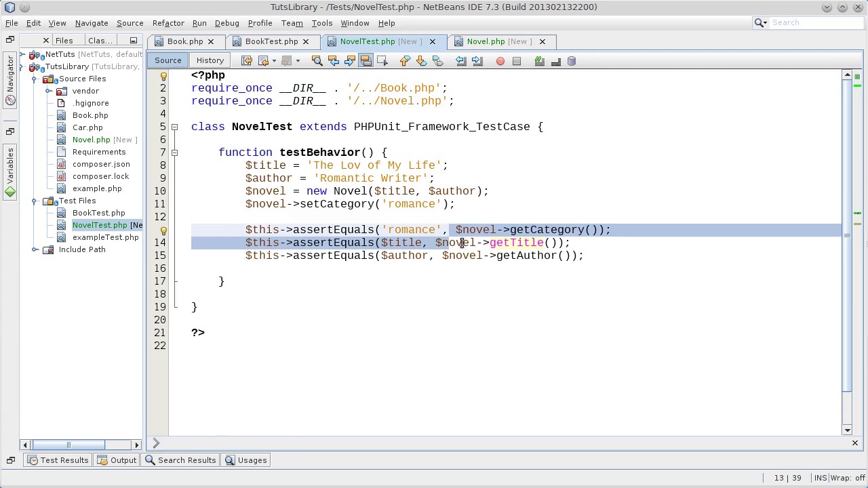Select composer.json in project tree
The width and height of the screenshot is (868, 488).
[101, 164]
